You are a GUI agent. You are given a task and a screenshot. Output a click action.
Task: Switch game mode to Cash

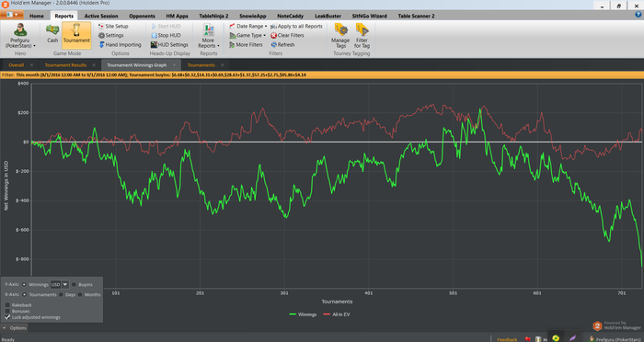52,34
